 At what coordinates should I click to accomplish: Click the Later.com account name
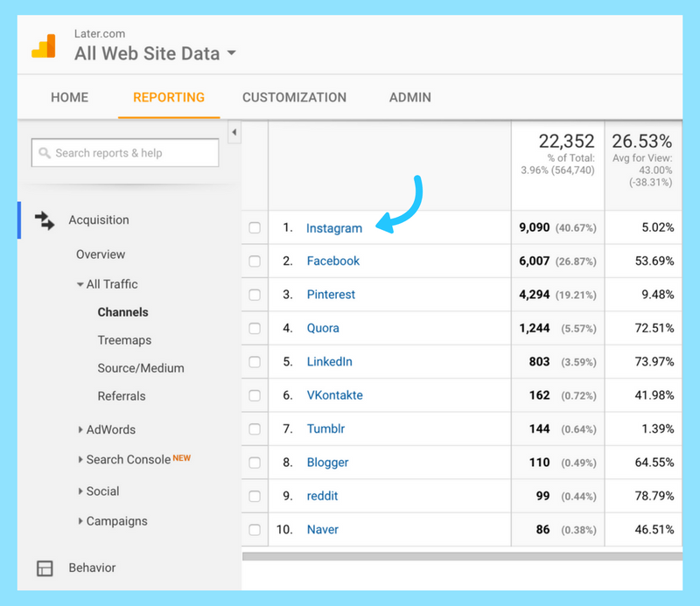tap(100, 34)
